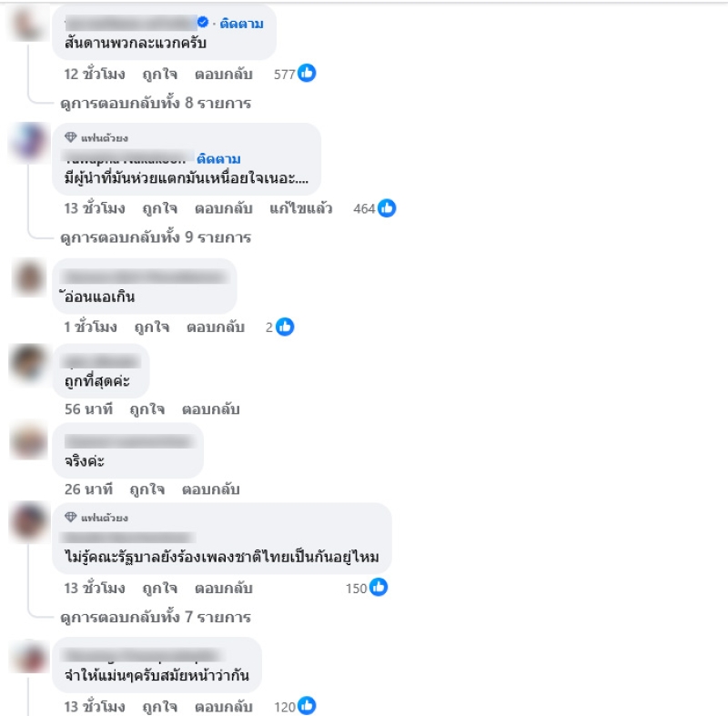
Task: Expand all 7 replies under the anthem comment
Action: coord(156,617)
